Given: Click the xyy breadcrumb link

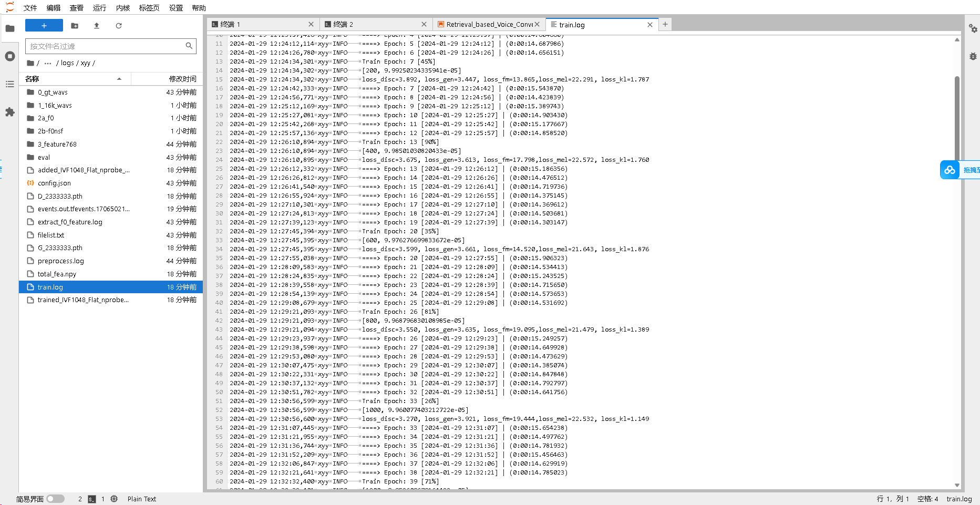Looking at the screenshot, I should coord(86,63).
